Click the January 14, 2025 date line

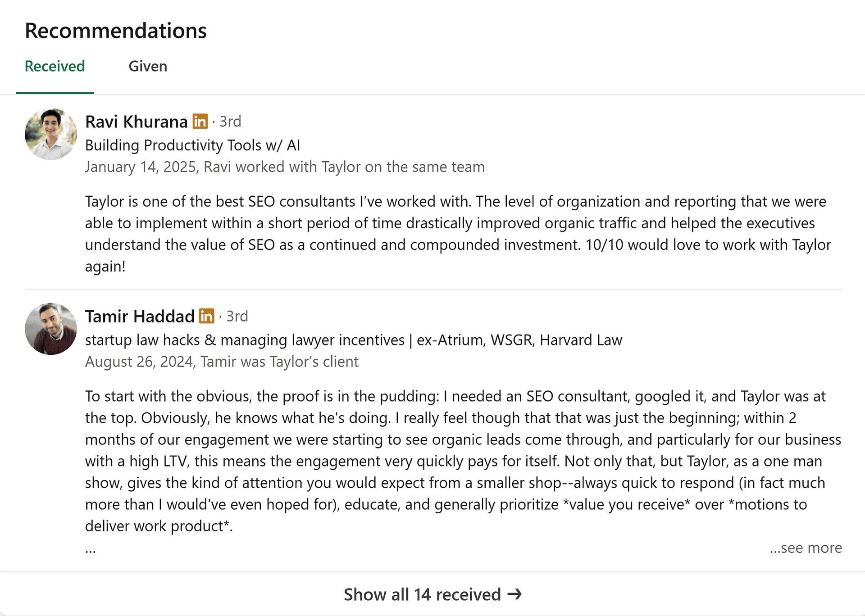285,167
